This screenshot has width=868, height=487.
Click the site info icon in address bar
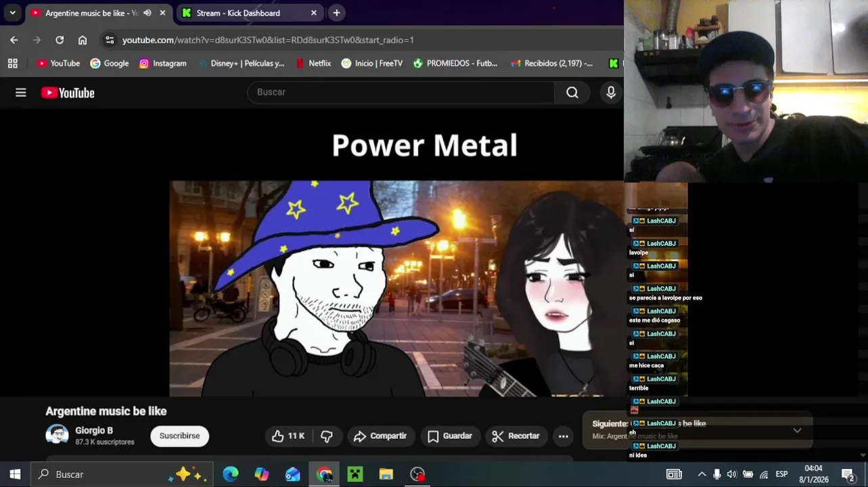(110, 40)
